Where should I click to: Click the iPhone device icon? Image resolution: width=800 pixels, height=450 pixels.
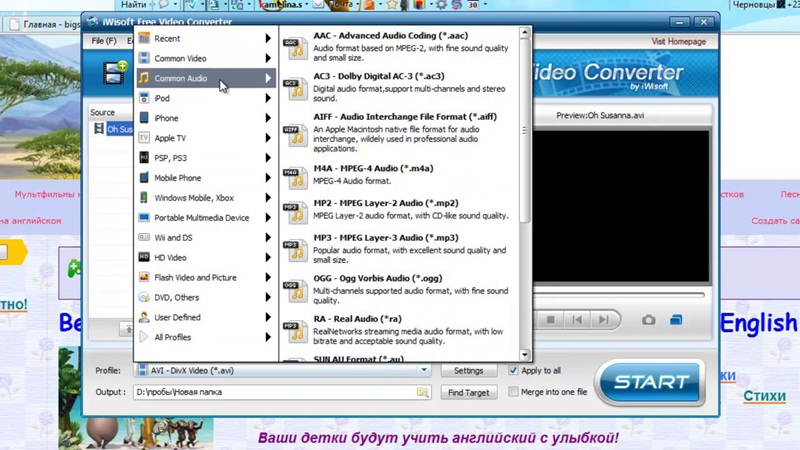click(144, 118)
